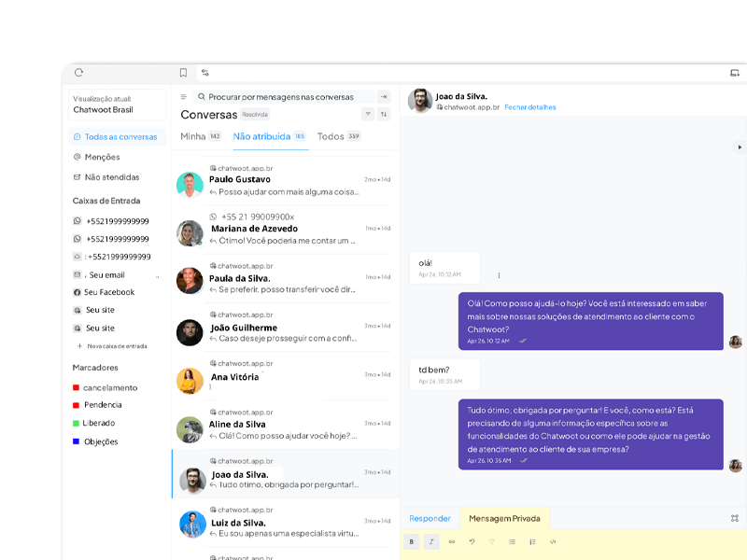747x560 pixels.
Task: Switch to the Minha tab
Action: pos(193,136)
